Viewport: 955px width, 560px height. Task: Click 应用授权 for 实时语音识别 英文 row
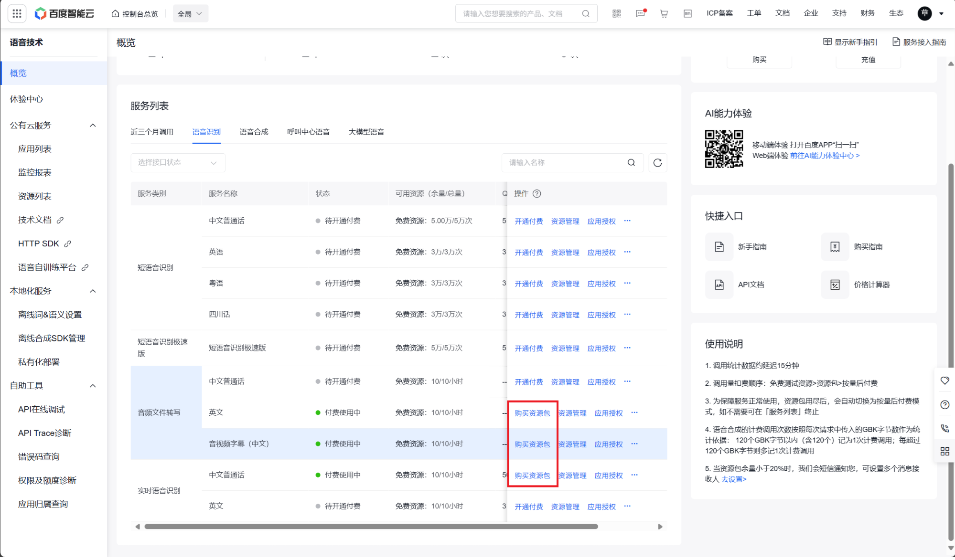(x=601, y=507)
